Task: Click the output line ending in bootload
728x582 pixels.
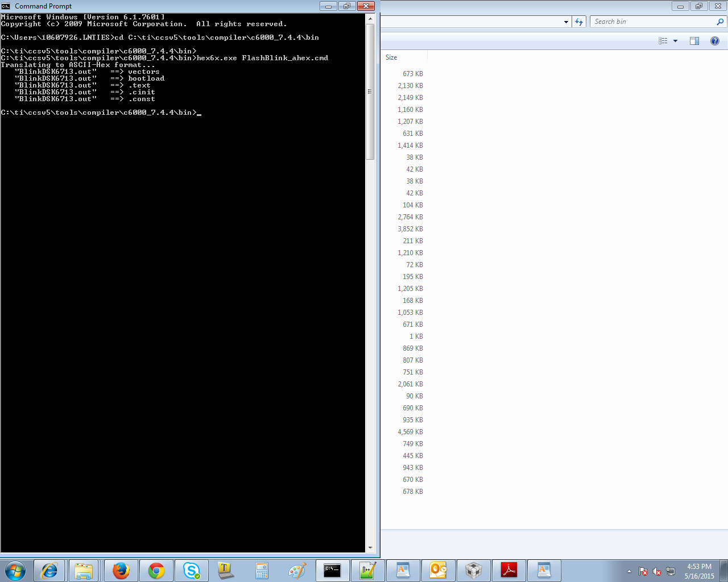Action: pyautogui.click(x=89, y=78)
